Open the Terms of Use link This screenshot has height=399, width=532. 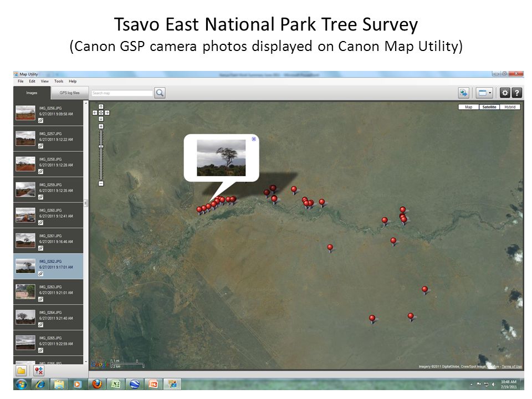click(512, 366)
